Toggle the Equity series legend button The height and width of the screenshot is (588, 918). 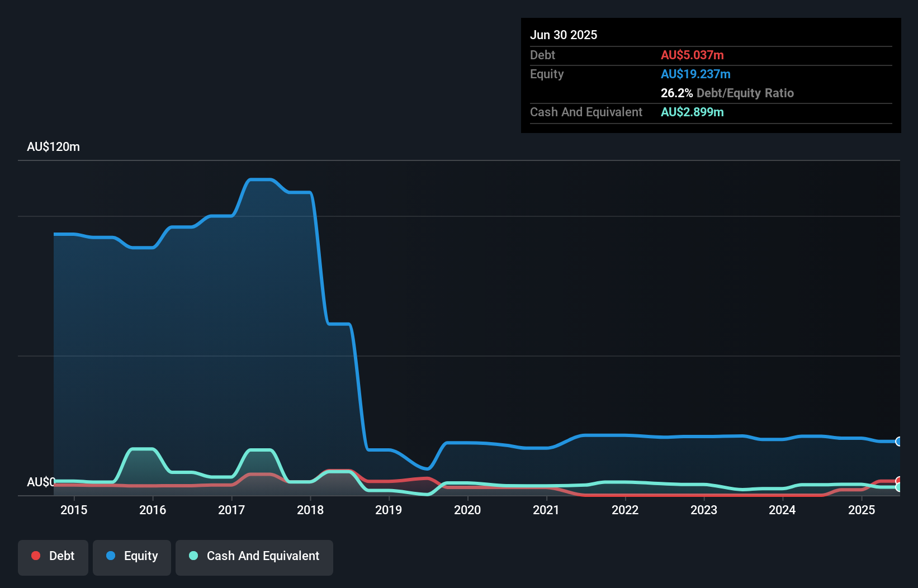pyautogui.click(x=132, y=557)
